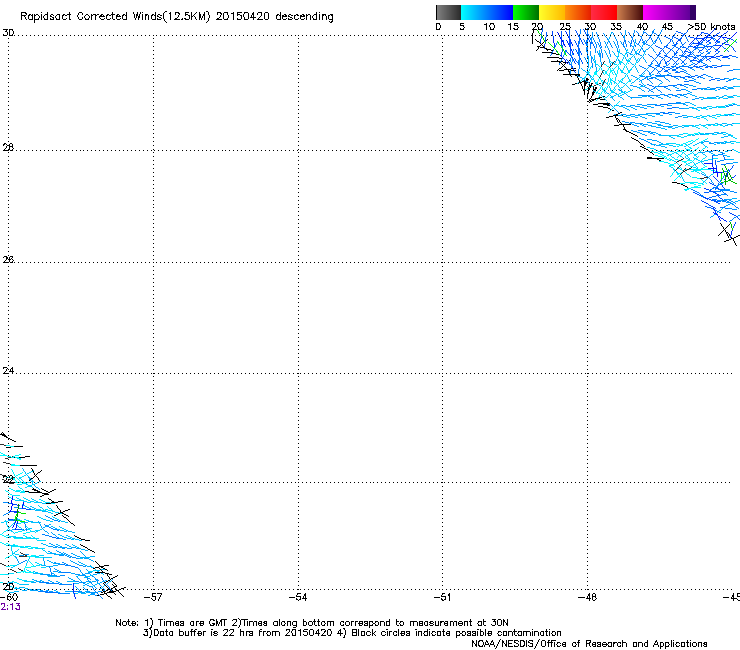The height and width of the screenshot is (650, 740).
Task: Click the 'Rapidsact Corrected Winds' chart title
Action: click(177, 17)
